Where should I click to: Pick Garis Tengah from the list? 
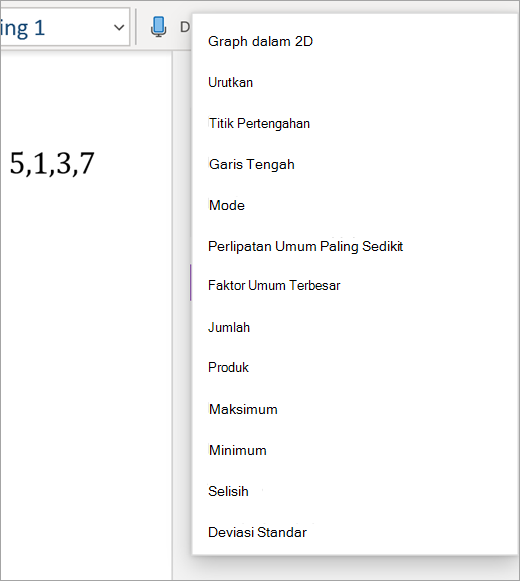(252, 164)
